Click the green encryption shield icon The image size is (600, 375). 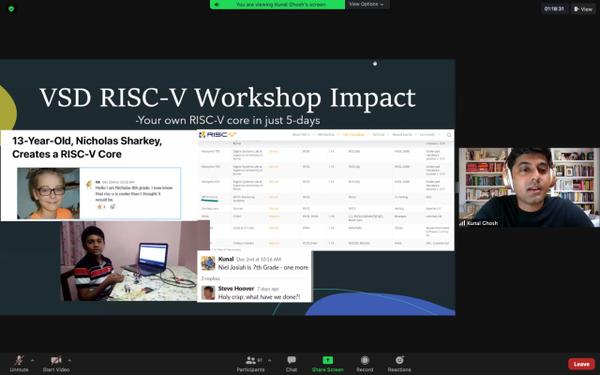[x=11, y=8]
